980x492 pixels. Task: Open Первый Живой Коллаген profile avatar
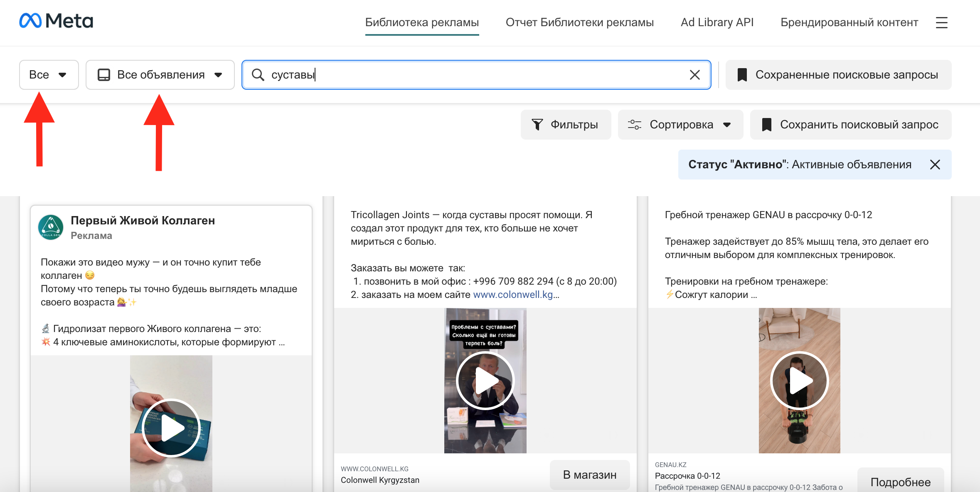51,227
